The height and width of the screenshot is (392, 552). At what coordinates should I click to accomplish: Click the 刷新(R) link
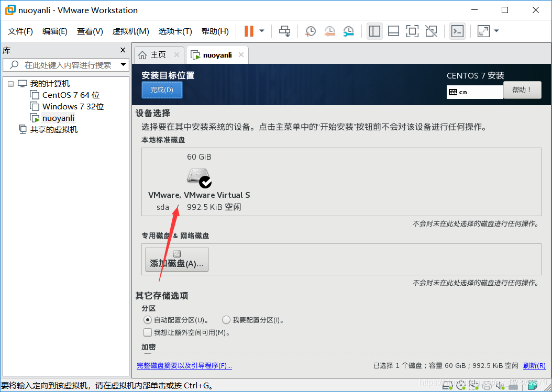534,366
